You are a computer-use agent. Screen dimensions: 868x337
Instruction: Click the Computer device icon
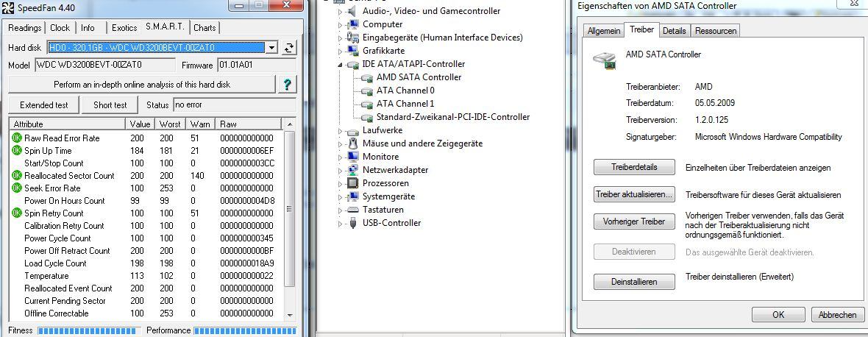(x=352, y=24)
